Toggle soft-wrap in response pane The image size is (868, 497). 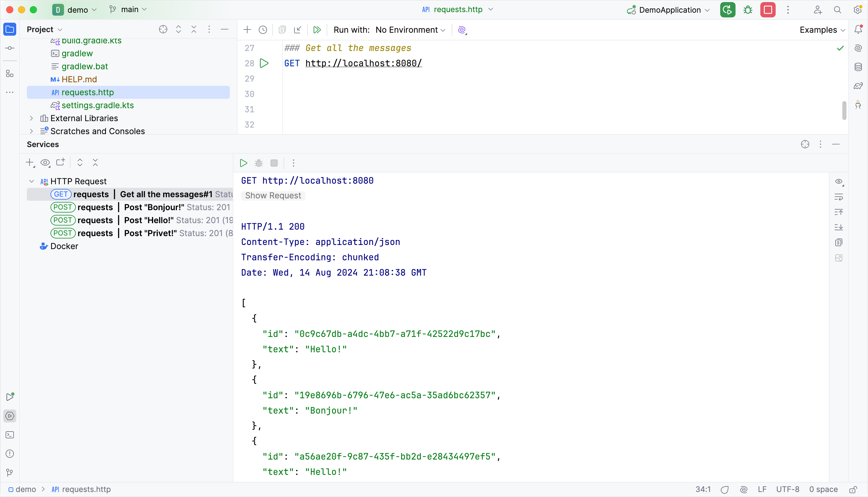click(x=839, y=197)
